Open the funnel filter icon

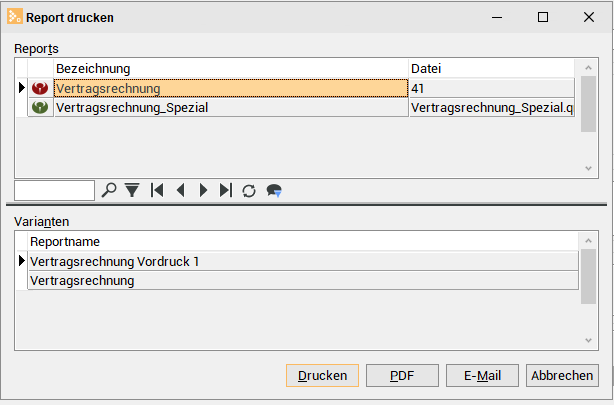(x=132, y=190)
